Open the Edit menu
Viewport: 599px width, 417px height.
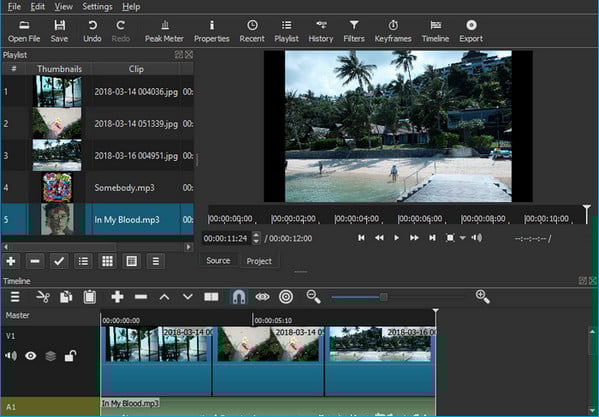point(37,6)
